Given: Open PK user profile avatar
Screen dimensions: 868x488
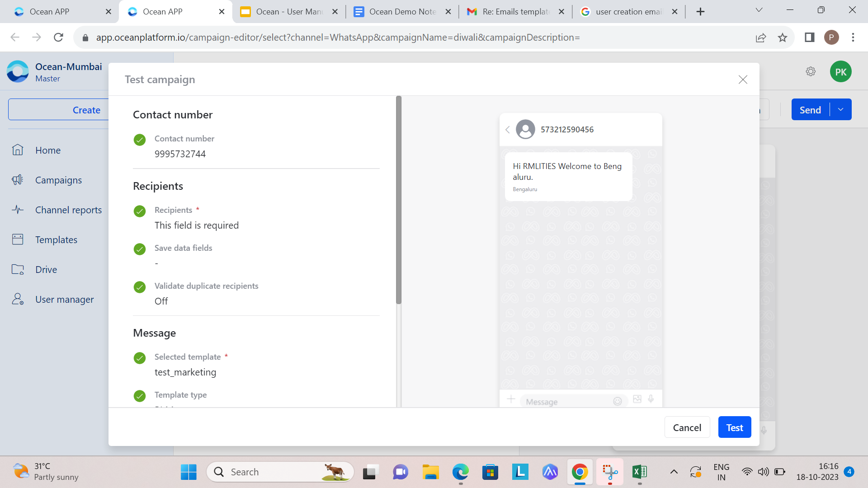Looking at the screenshot, I should click(841, 72).
